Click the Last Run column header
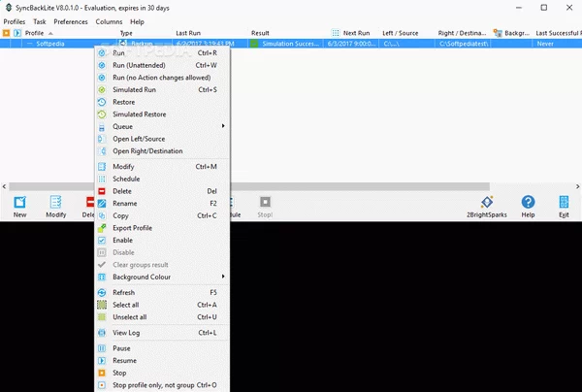 coord(189,33)
